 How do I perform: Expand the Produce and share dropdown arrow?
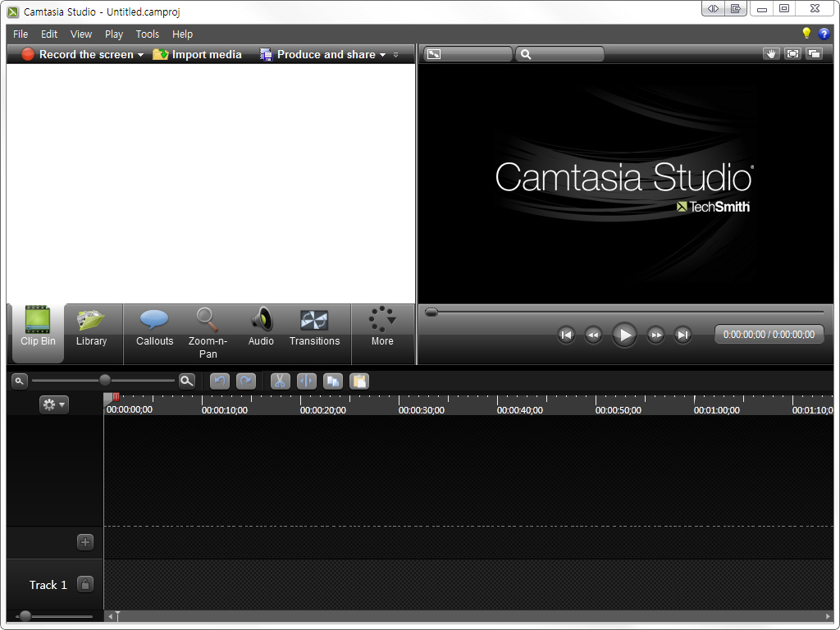[382, 55]
